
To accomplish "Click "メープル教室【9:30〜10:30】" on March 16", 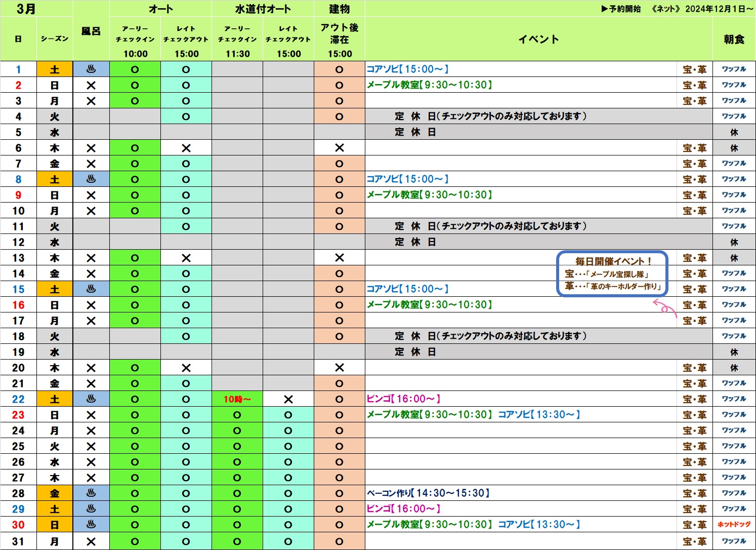I will (x=430, y=304).
